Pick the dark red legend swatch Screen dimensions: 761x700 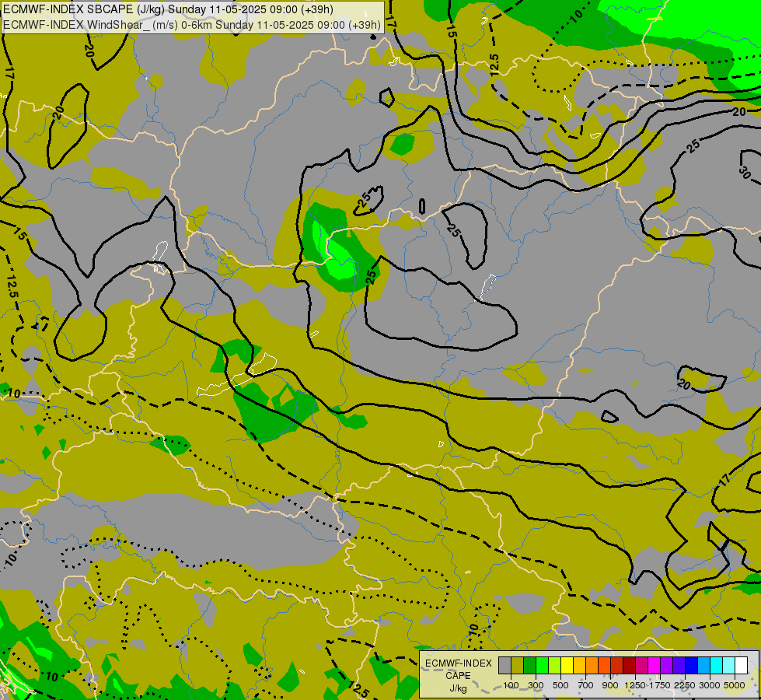(629, 665)
